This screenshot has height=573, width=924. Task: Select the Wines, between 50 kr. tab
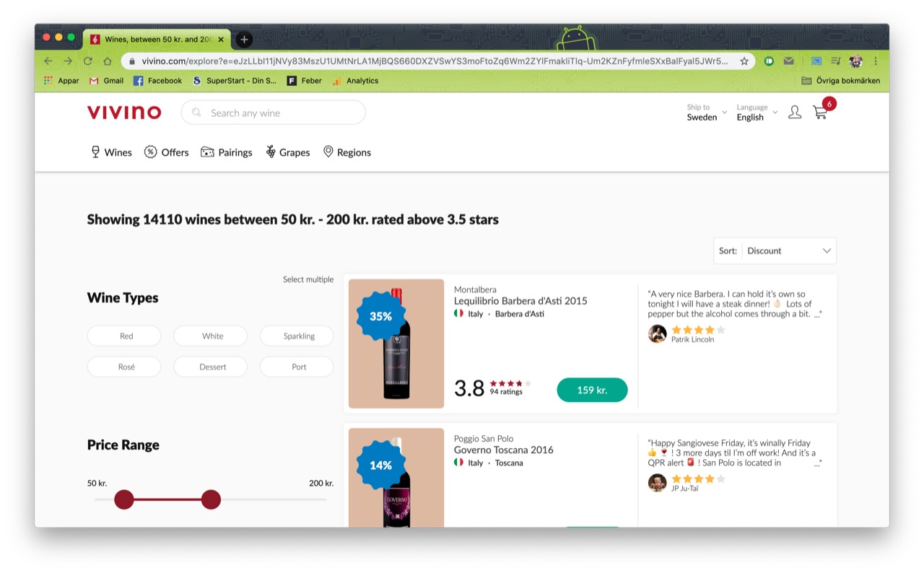point(157,40)
